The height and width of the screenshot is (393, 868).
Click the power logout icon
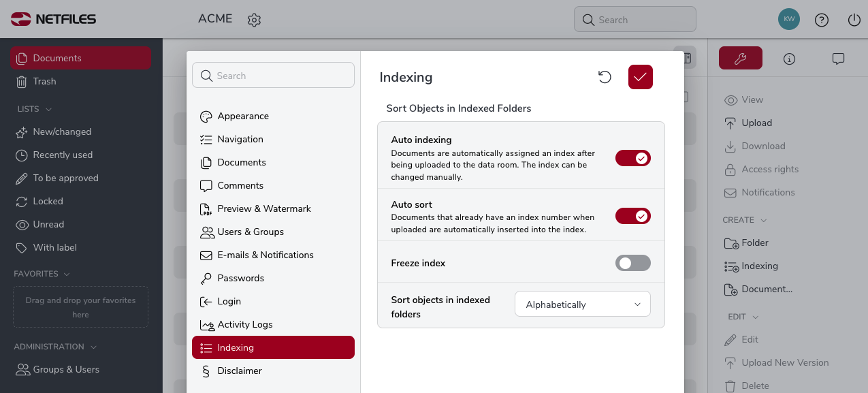(x=854, y=20)
